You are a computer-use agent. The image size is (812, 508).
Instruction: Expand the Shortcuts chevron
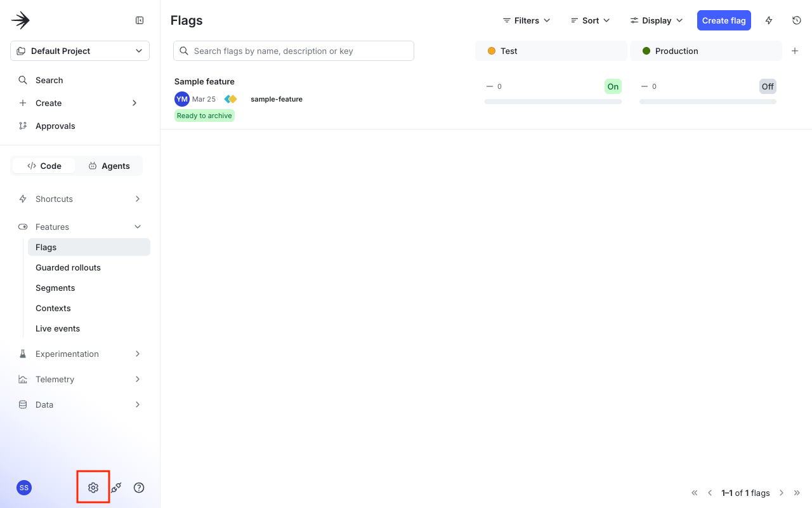coord(138,199)
